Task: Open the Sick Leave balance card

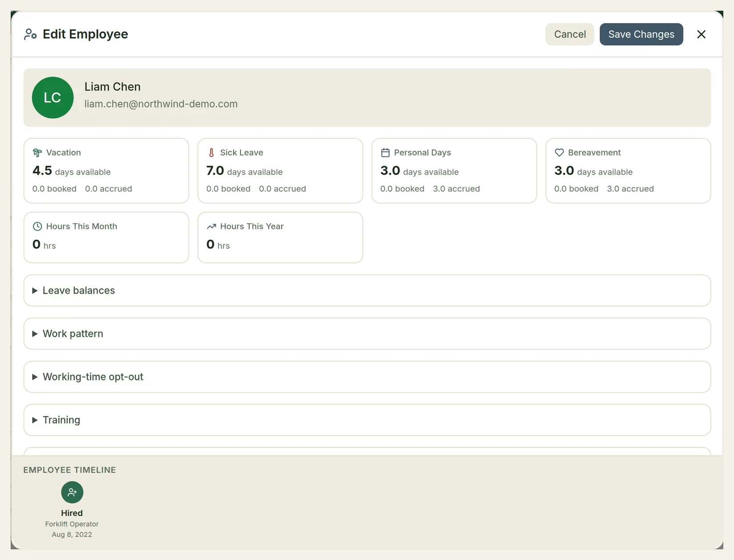Action: click(x=280, y=171)
